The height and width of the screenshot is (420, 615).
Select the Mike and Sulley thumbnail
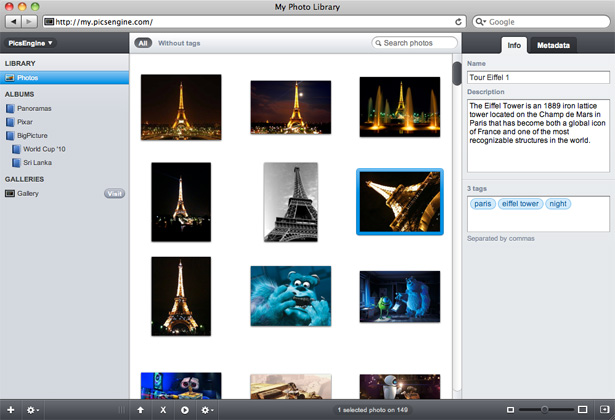[x=400, y=296]
